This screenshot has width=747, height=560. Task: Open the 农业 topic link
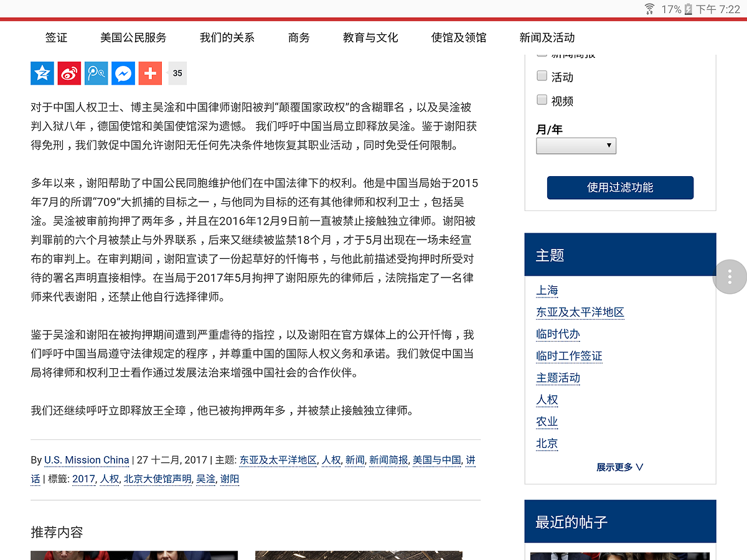click(x=547, y=421)
